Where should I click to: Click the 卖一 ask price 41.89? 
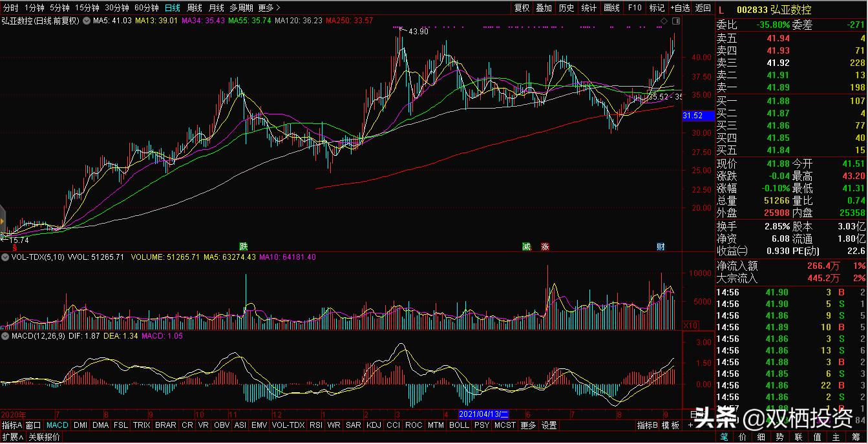778,87
